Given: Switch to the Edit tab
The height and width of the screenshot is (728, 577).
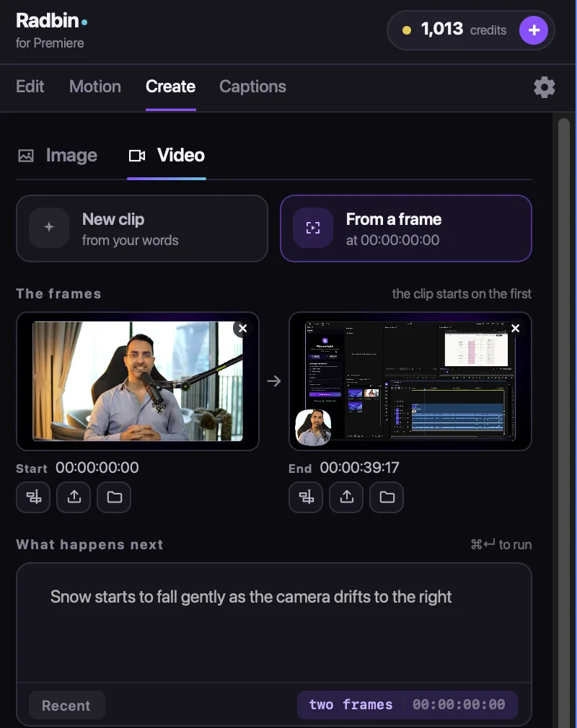Looking at the screenshot, I should (30, 86).
